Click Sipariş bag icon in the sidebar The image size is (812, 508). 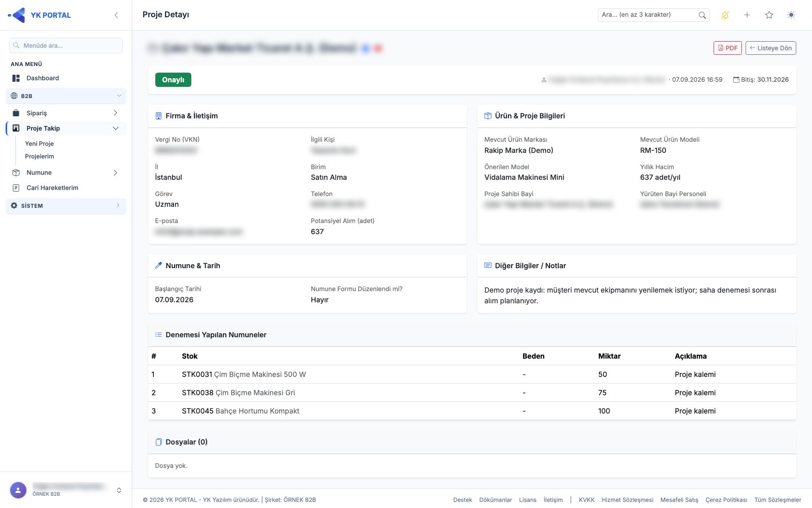click(x=16, y=113)
